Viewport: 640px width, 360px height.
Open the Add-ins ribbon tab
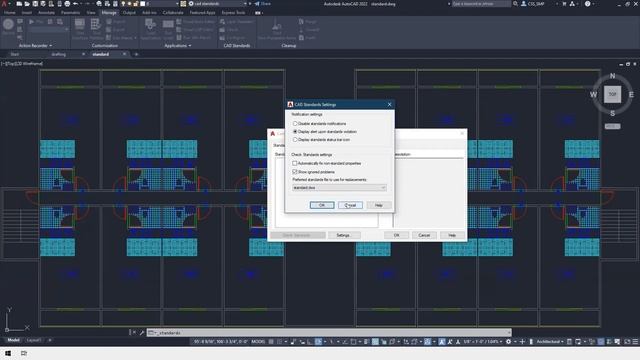(149, 13)
